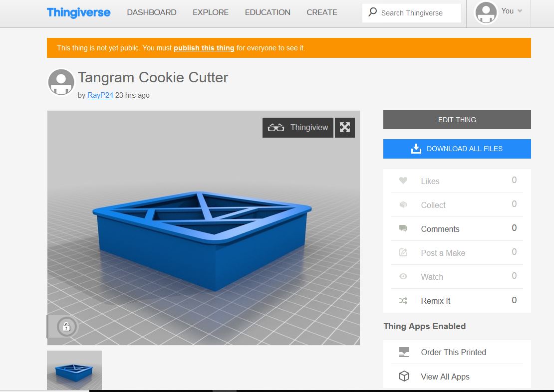554x392 pixels.
Task: Click the publish this thing link
Action: coord(204,48)
